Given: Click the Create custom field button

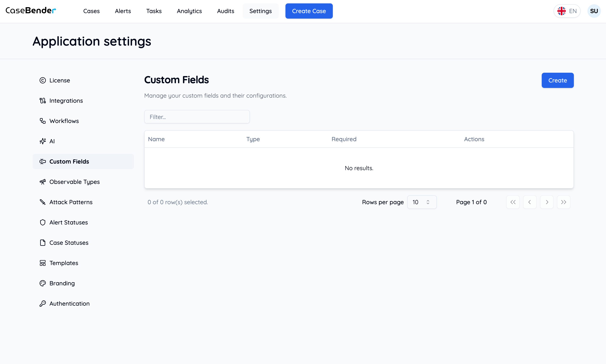Looking at the screenshot, I should pyautogui.click(x=557, y=81).
